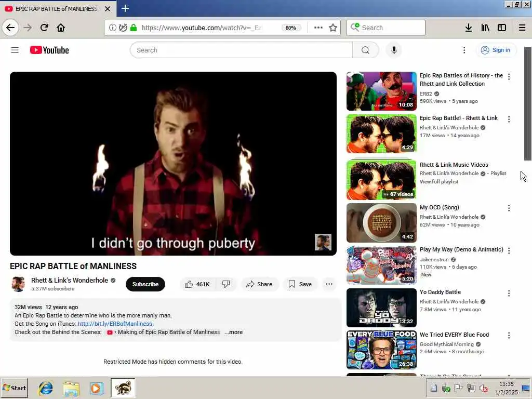The width and height of the screenshot is (532, 399).
Task: Open We Tried EVERY Blue Food thumbnail
Action: (381, 350)
